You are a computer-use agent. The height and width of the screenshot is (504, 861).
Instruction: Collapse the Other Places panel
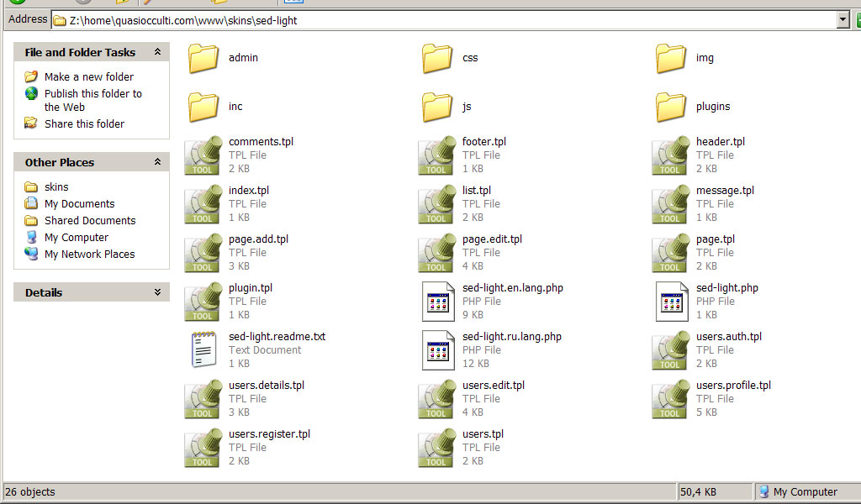click(157, 162)
